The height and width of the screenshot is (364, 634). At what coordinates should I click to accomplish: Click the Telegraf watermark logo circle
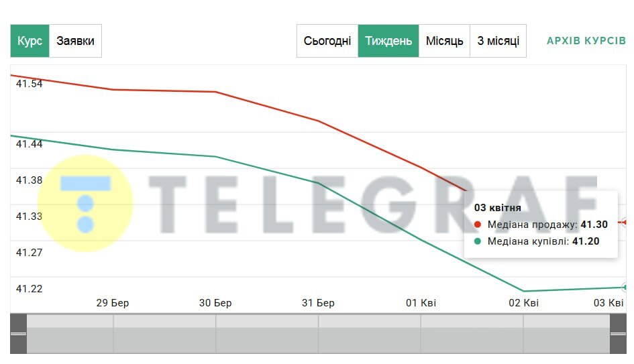click(85, 203)
